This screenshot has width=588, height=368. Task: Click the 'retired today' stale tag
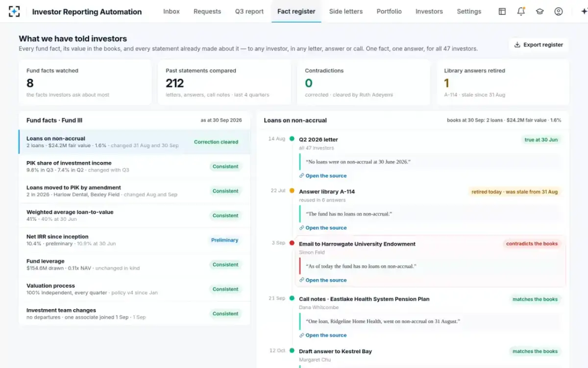(x=514, y=191)
